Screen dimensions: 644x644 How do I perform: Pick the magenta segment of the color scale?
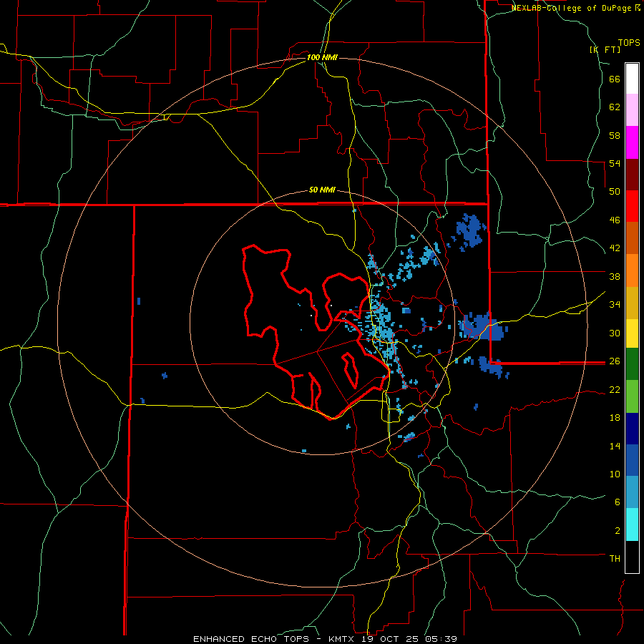pyautogui.click(x=632, y=142)
